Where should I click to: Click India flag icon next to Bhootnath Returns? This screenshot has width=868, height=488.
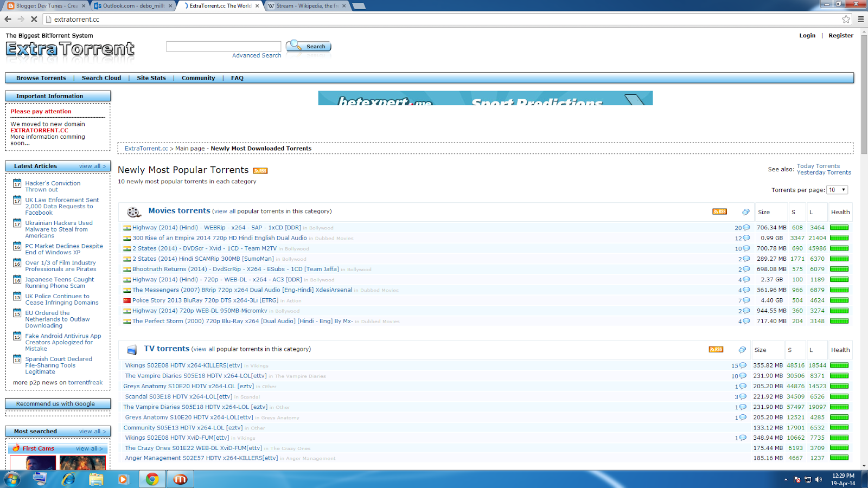(x=127, y=269)
